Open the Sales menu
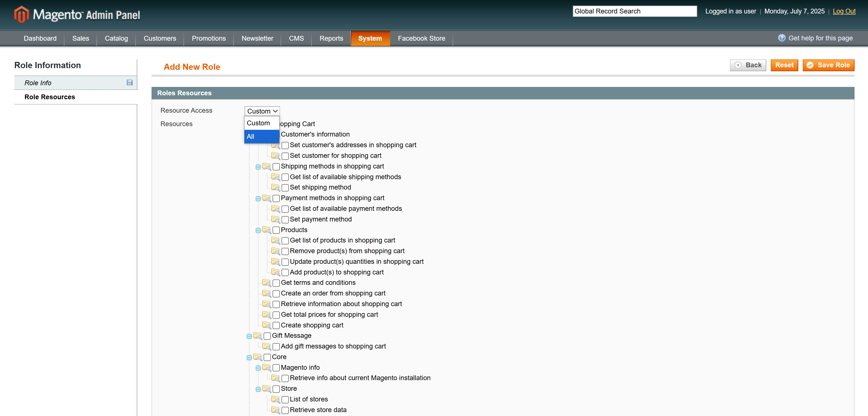 (x=81, y=38)
